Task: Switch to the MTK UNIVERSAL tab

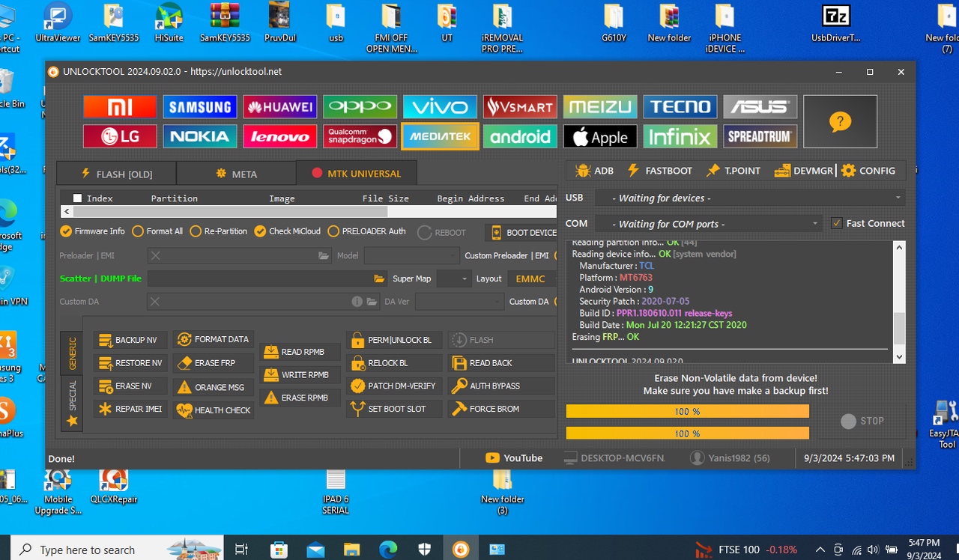Action: click(x=357, y=174)
